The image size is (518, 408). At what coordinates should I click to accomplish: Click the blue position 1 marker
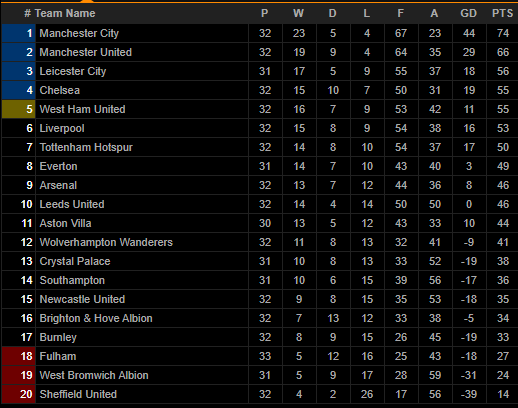[19, 33]
